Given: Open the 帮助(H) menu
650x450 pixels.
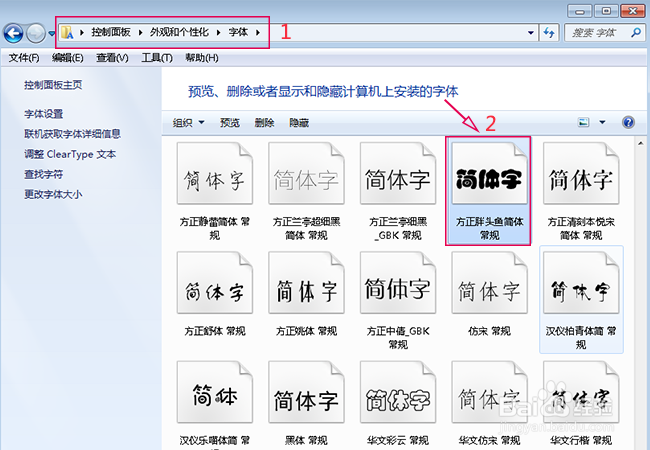Looking at the screenshot, I should [202, 58].
